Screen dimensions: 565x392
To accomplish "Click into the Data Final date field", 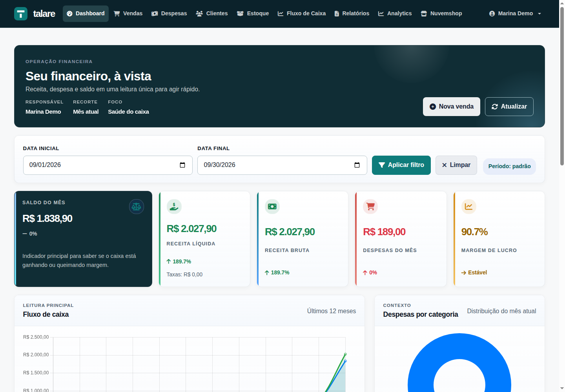I will [282, 165].
